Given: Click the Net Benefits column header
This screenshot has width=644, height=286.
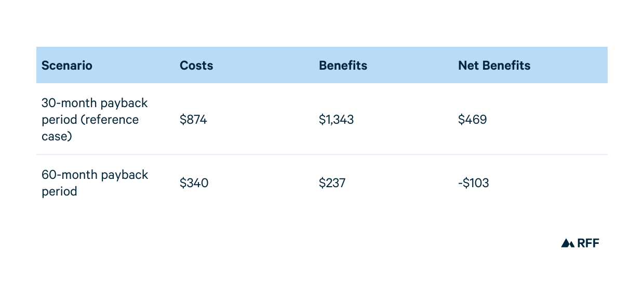Looking at the screenshot, I should pyautogui.click(x=494, y=66).
